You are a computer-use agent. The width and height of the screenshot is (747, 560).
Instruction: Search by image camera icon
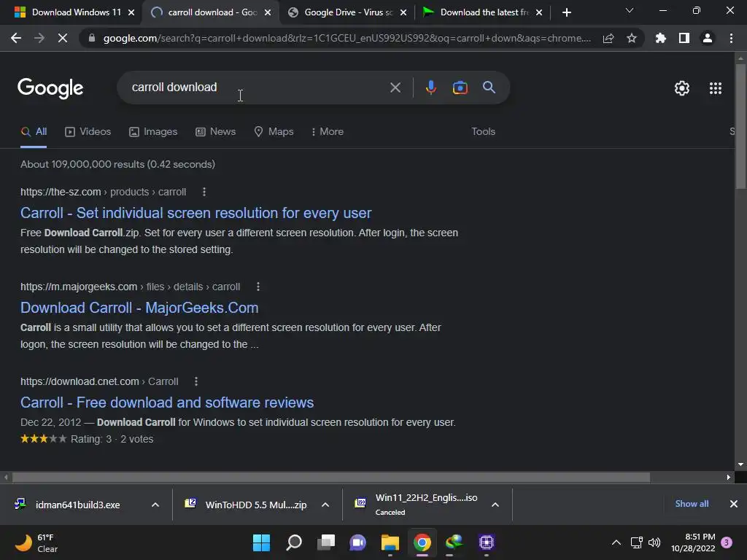pyautogui.click(x=460, y=87)
